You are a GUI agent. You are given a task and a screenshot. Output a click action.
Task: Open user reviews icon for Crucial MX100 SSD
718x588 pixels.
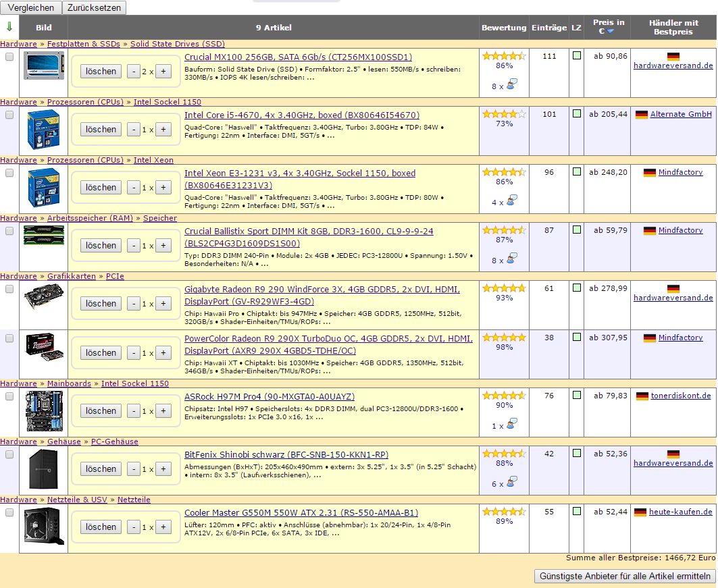[x=512, y=85]
